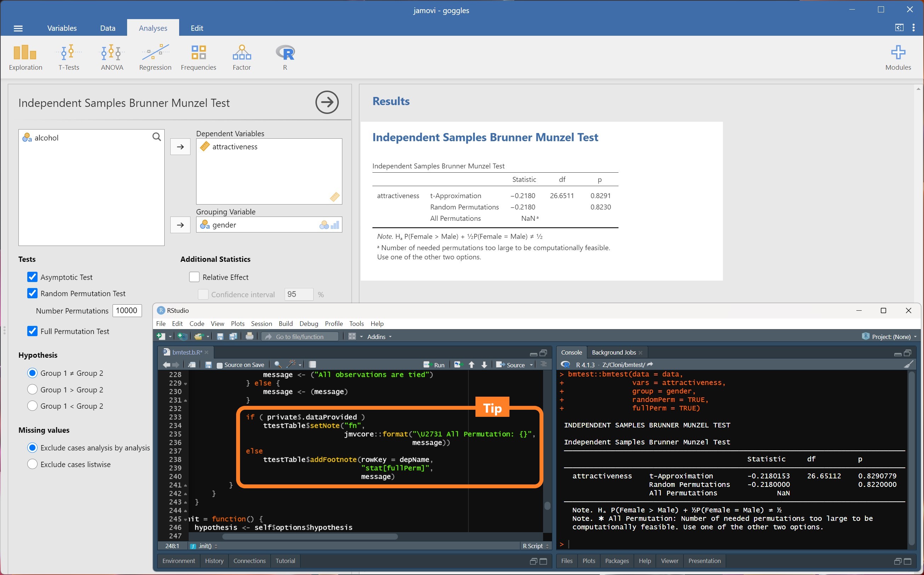This screenshot has height=575, width=924.
Task: Re-run previous code region icon
Action: click(458, 365)
